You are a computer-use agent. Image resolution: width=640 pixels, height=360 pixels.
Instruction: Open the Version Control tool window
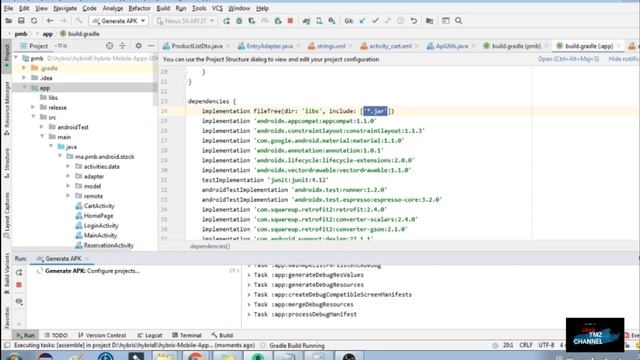coord(102,336)
